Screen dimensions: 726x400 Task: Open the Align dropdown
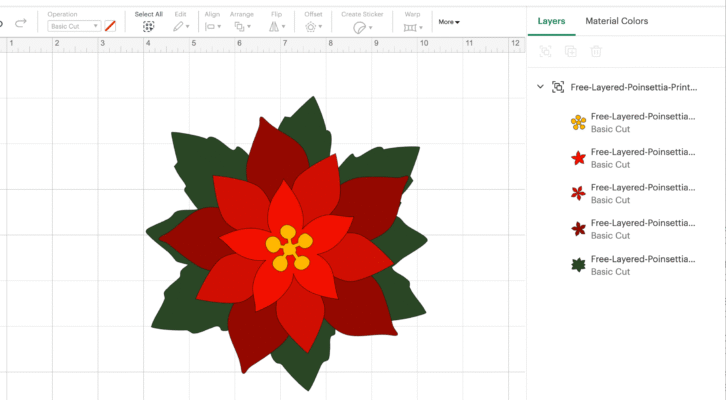point(212,27)
